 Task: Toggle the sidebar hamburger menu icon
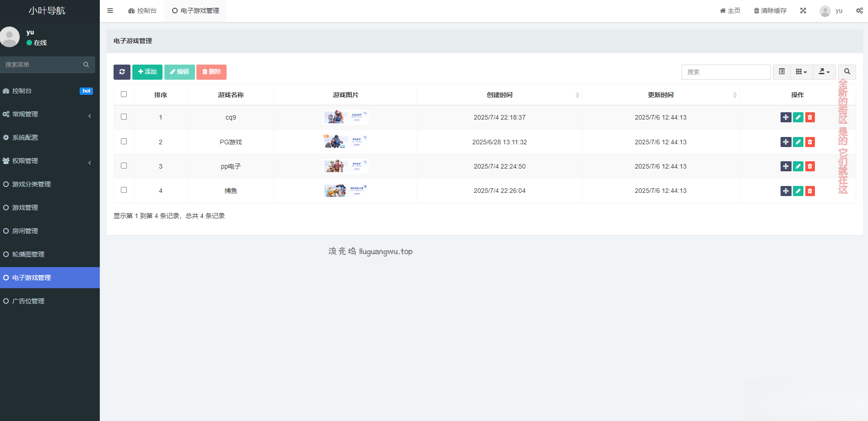(x=110, y=11)
